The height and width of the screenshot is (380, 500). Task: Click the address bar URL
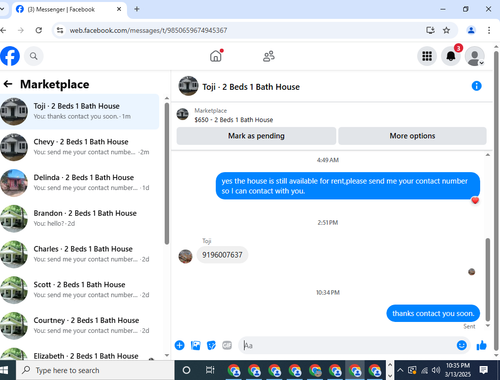pos(148,30)
